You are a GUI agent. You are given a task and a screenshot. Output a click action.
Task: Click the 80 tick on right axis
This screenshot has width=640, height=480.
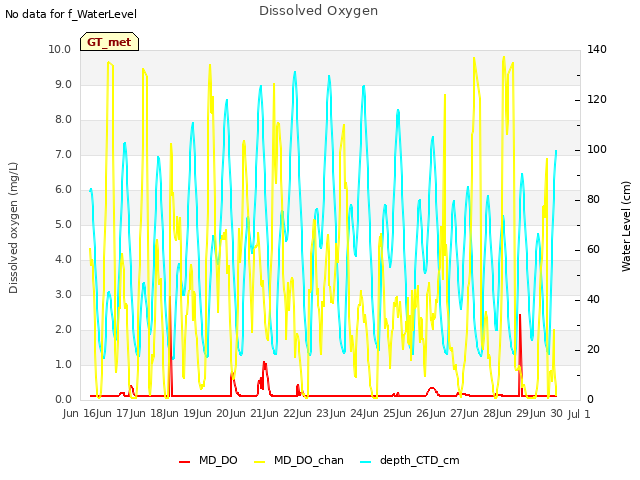pos(593,199)
